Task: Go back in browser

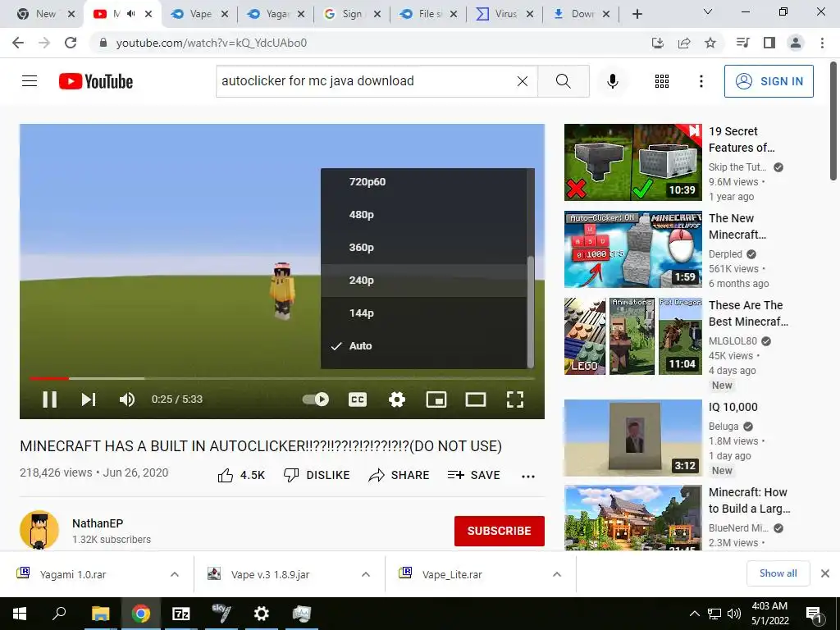Action: (x=18, y=43)
